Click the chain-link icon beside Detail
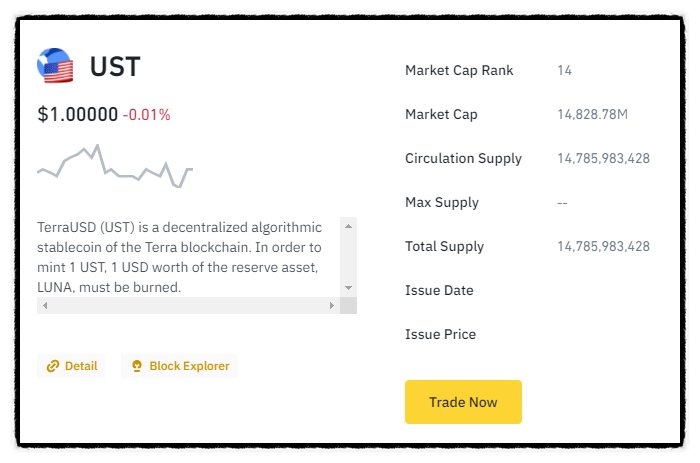Screen dimensions: 700x463 point(53,366)
